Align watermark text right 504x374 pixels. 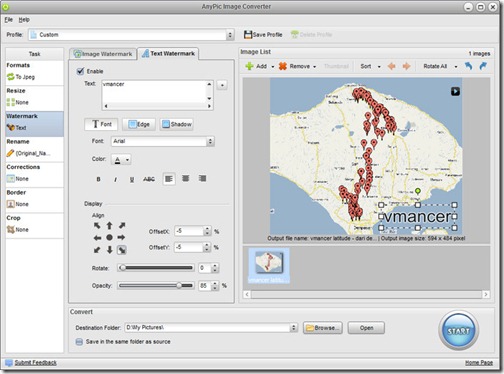pyautogui.click(x=202, y=179)
